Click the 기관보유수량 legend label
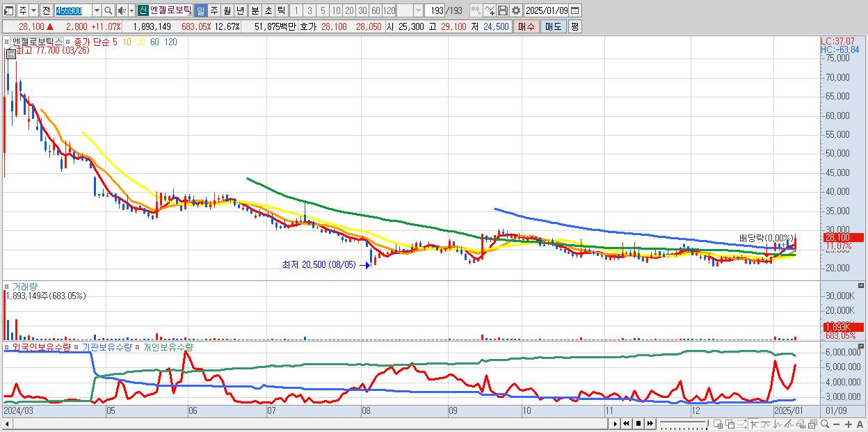The width and height of the screenshot is (868, 432). click(x=107, y=346)
